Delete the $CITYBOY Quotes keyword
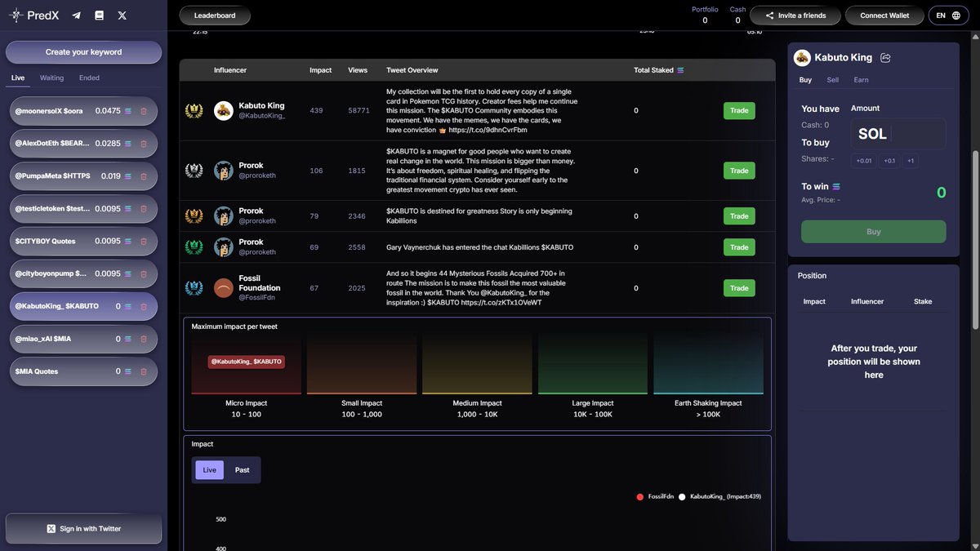980x551 pixels. pos(144,242)
